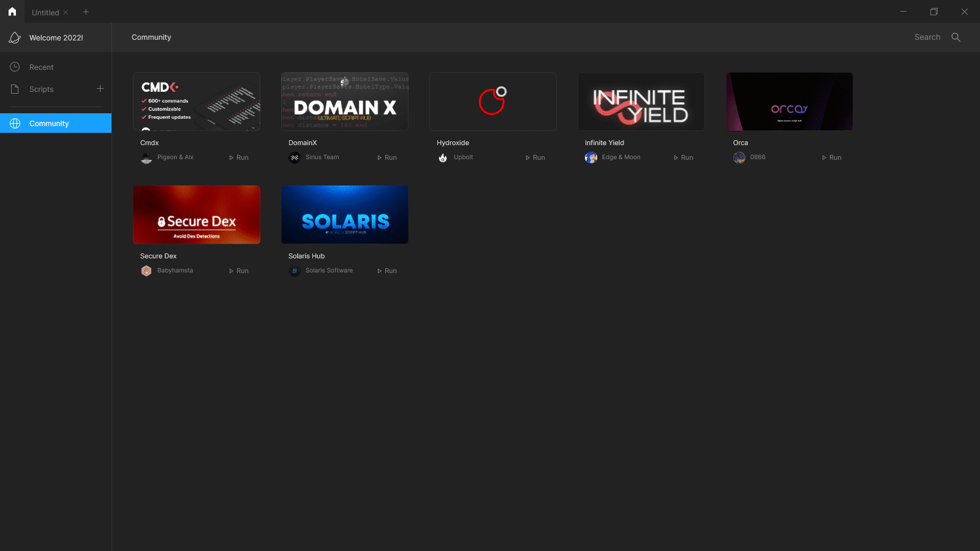Open Scripts in the sidebar
The width and height of the screenshot is (980, 551).
(42, 89)
